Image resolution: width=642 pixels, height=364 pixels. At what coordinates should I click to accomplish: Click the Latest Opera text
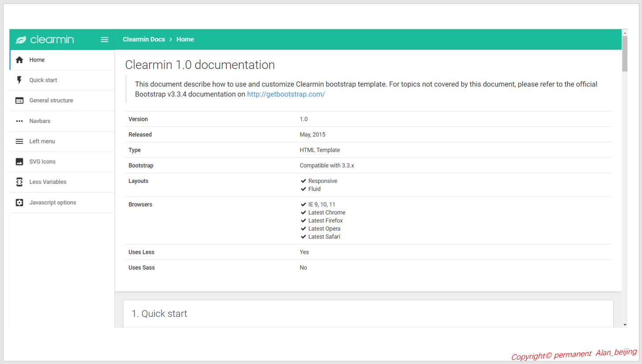[324, 229]
